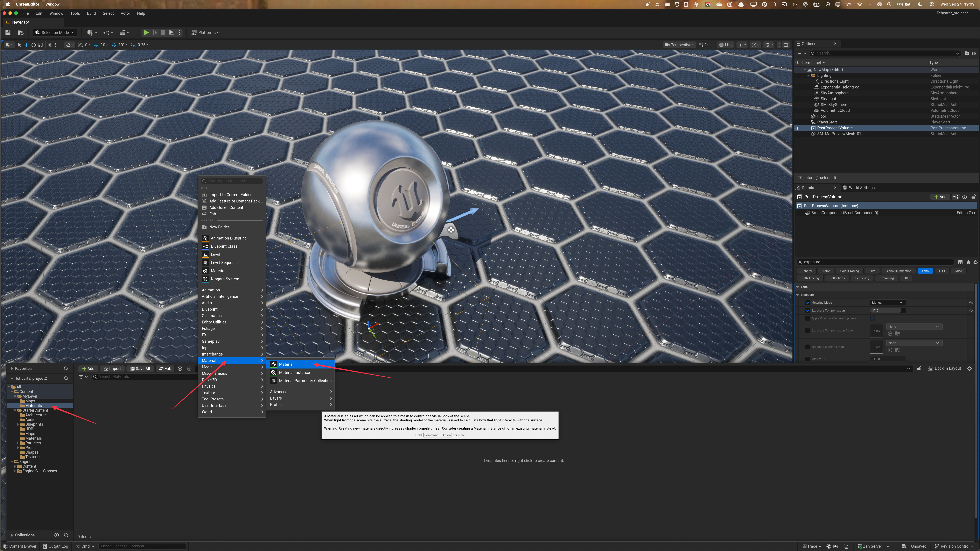Switch to the World Settings tab
980x551 pixels.
coord(859,188)
